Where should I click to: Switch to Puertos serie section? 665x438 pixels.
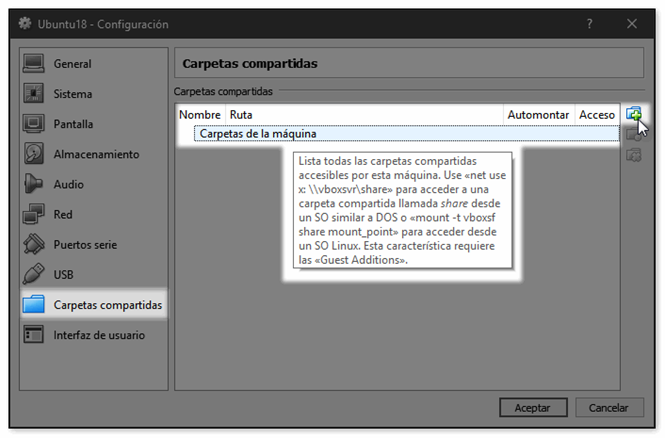pos(94,244)
